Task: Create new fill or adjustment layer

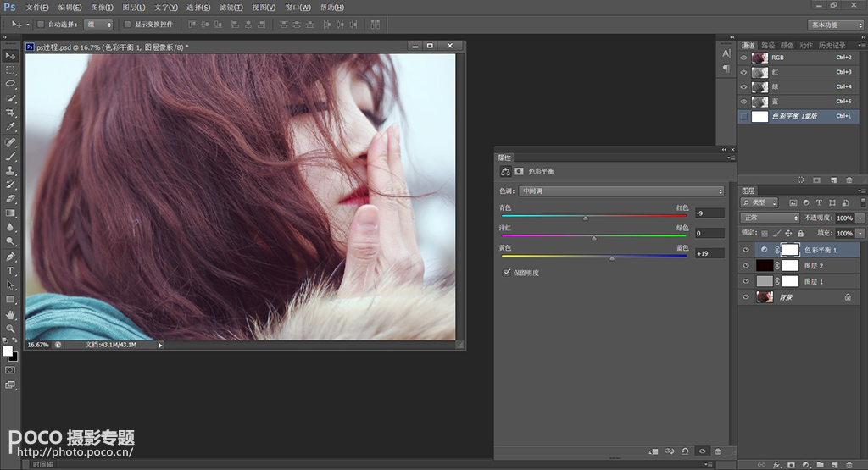Action: [x=806, y=465]
